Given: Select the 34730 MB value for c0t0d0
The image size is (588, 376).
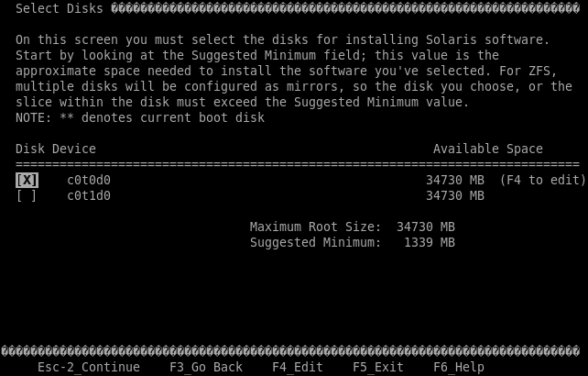Looking at the screenshot, I should point(455,181).
